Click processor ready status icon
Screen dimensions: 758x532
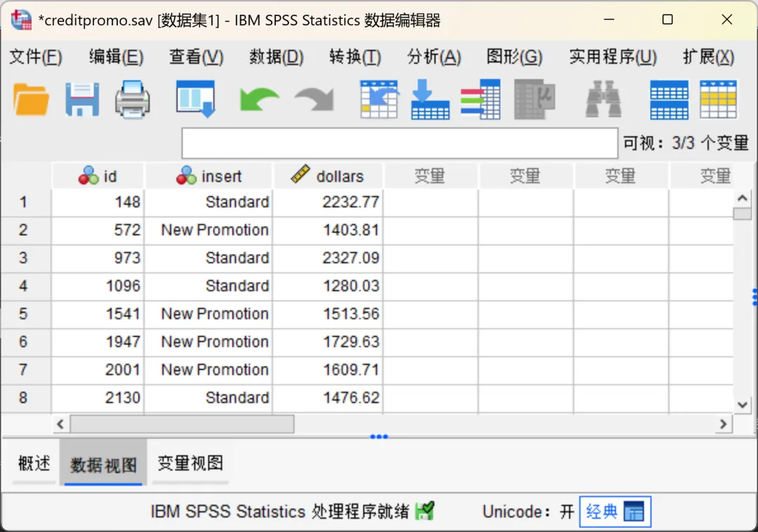425,511
